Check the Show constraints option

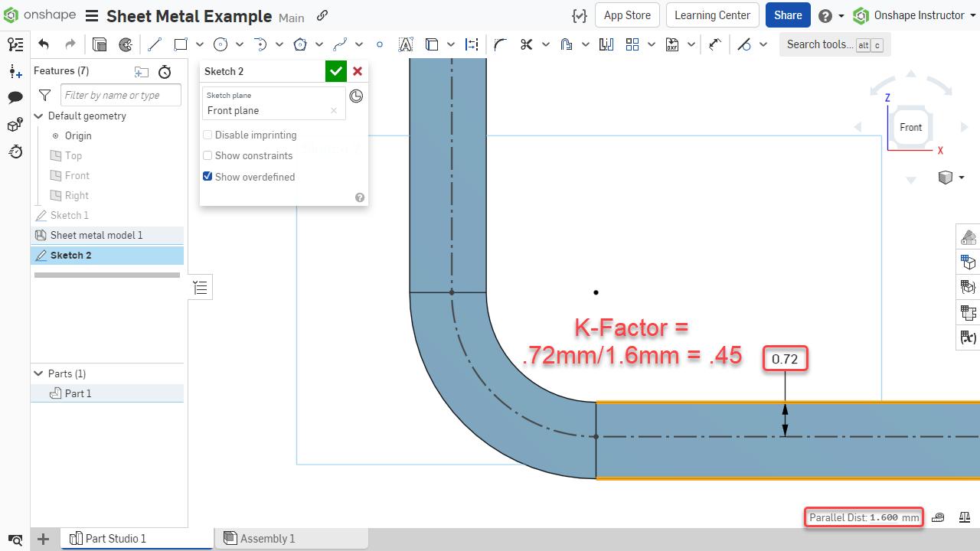[x=207, y=155]
